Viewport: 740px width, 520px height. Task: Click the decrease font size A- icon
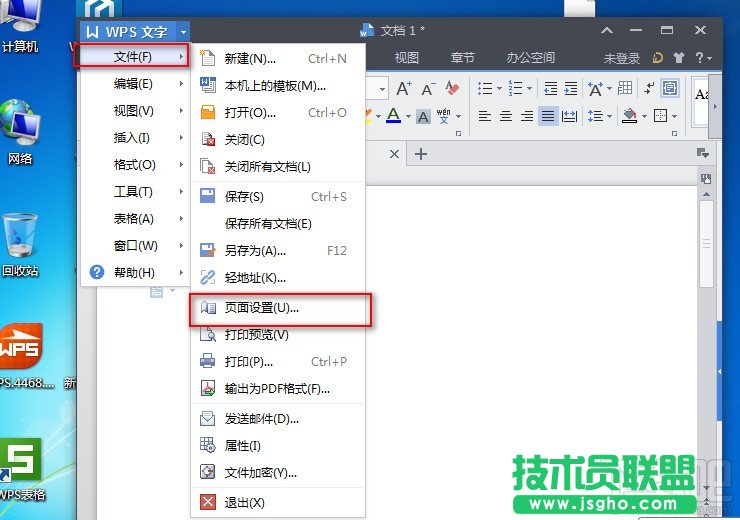[x=428, y=88]
